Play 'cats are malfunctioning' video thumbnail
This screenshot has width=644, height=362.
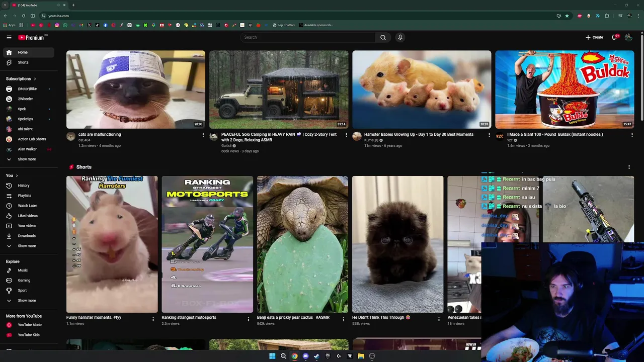[x=136, y=89]
